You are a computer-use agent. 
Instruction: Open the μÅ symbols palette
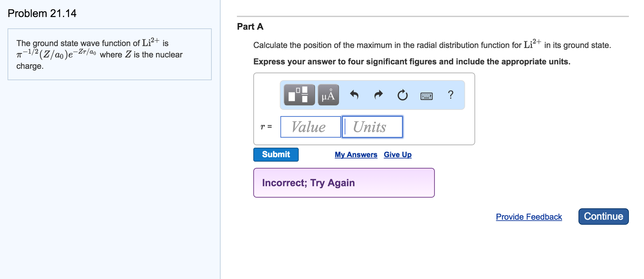coord(328,95)
